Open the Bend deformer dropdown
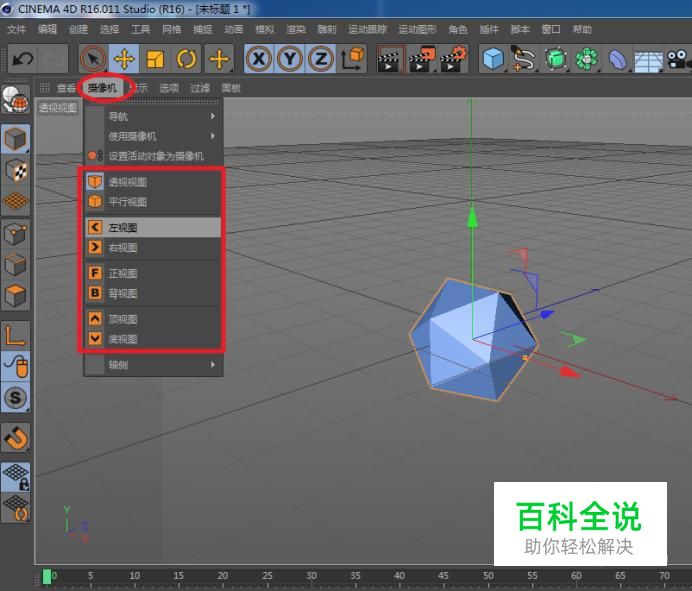Viewport: 692px width, 591px height. (617, 59)
